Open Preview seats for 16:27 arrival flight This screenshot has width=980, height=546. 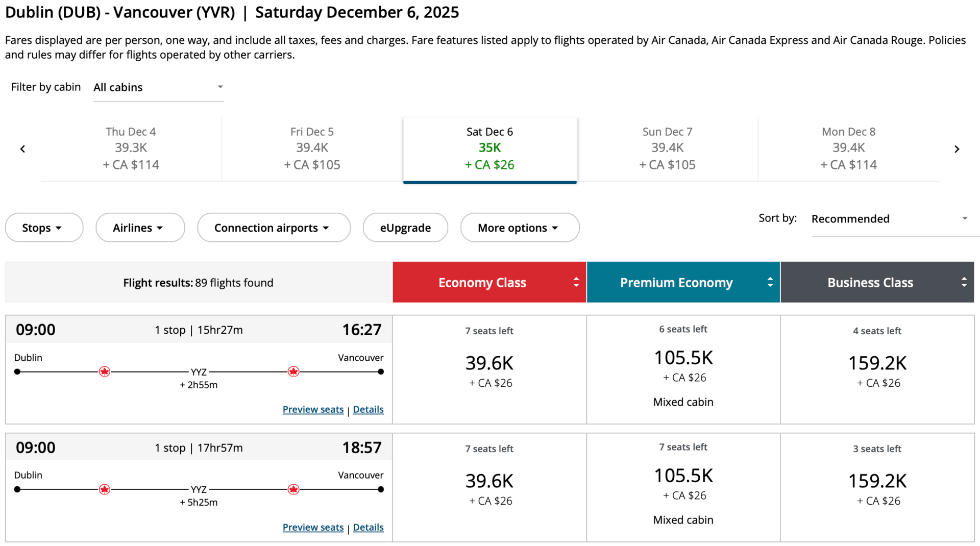point(313,409)
